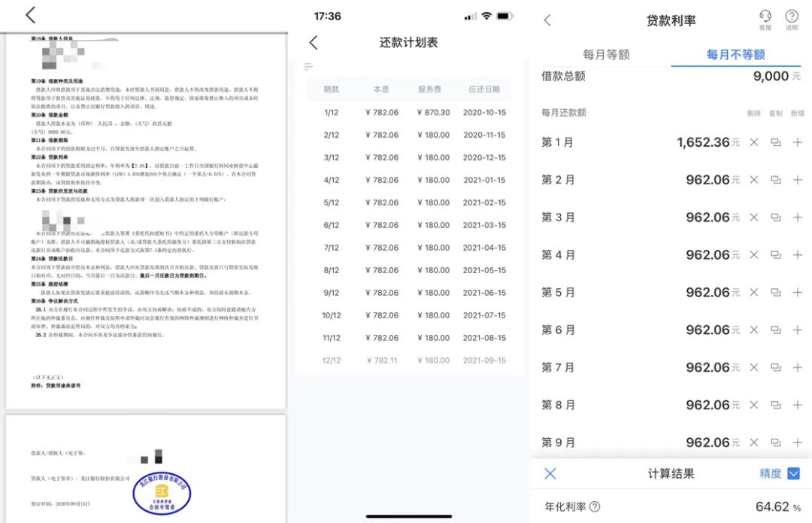Delete 第1月 entry using its × icon

pyautogui.click(x=754, y=142)
